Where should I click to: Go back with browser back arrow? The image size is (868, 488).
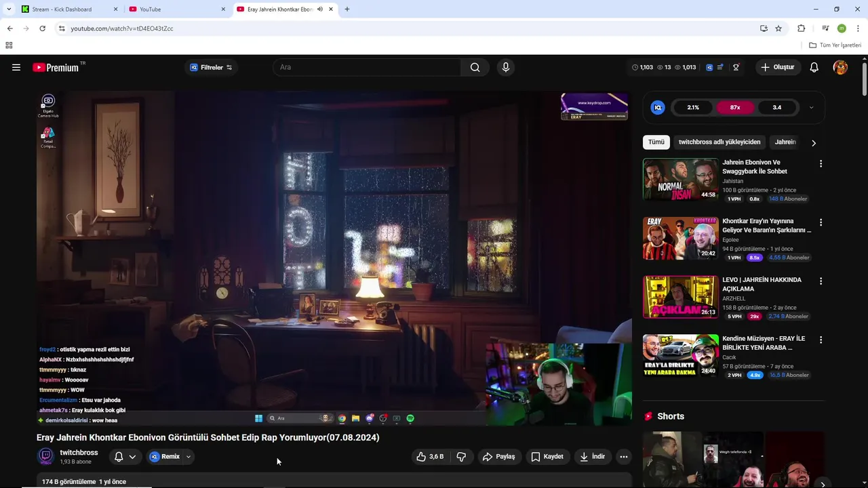point(9,28)
